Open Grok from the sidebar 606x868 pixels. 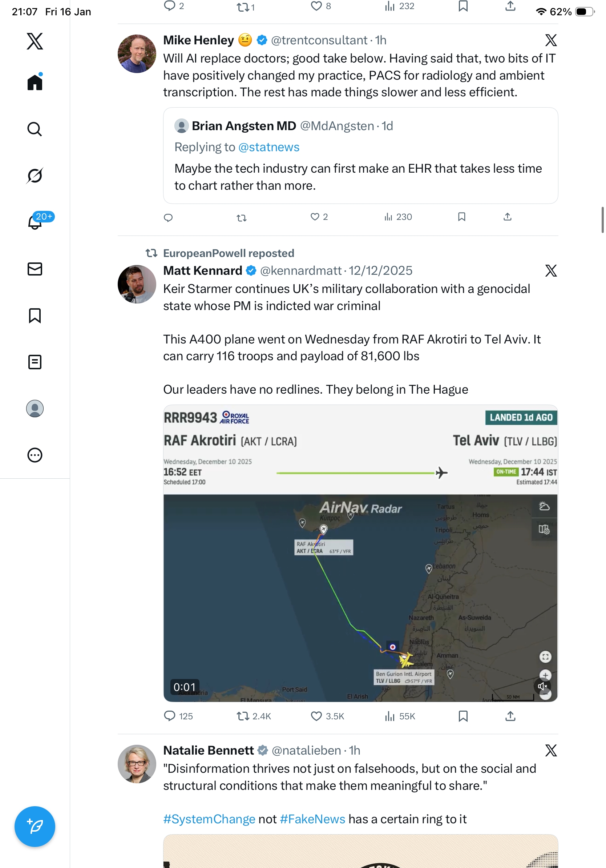tap(35, 176)
